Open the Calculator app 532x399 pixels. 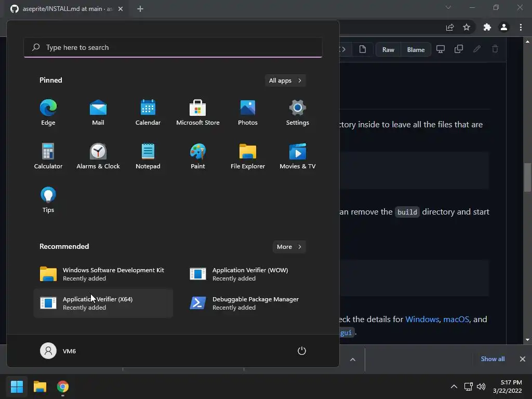pos(48,156)
